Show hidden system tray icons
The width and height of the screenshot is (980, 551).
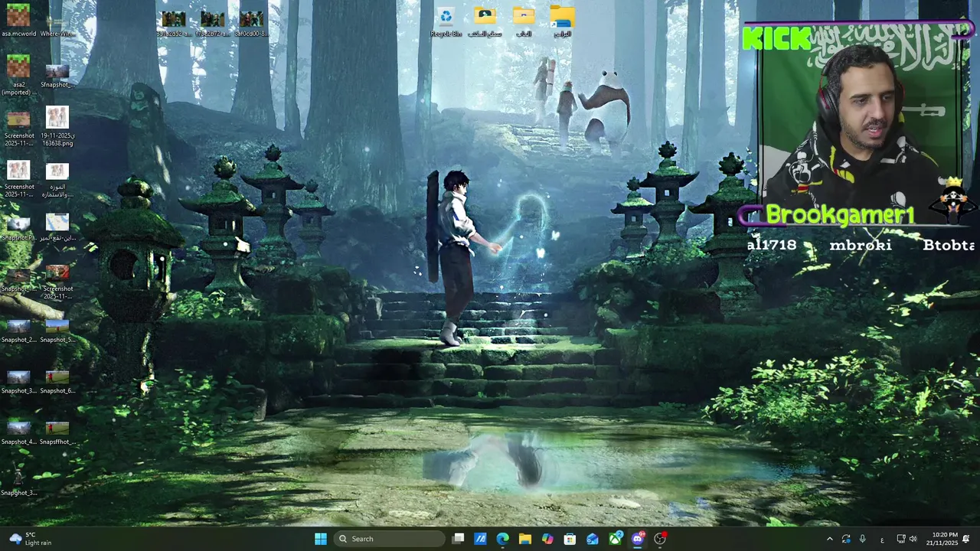point(829,540)
